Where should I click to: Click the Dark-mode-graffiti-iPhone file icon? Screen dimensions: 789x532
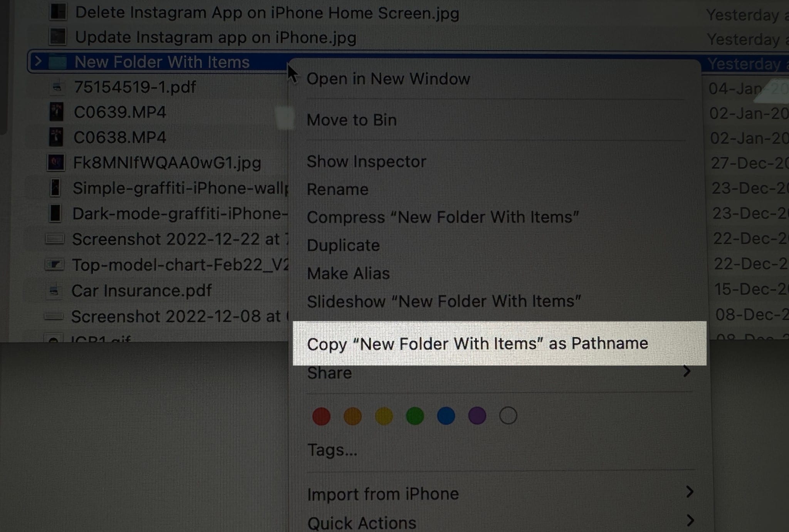[55, 213]
